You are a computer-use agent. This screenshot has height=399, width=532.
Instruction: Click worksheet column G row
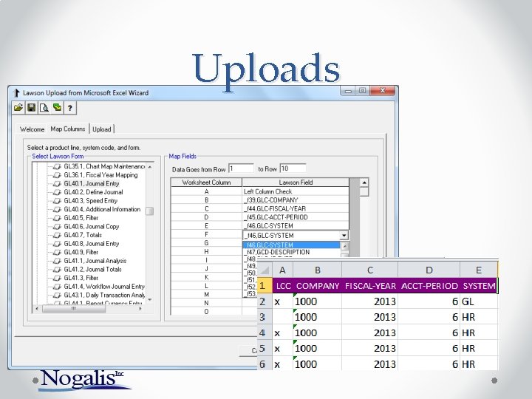click(206, 243)
